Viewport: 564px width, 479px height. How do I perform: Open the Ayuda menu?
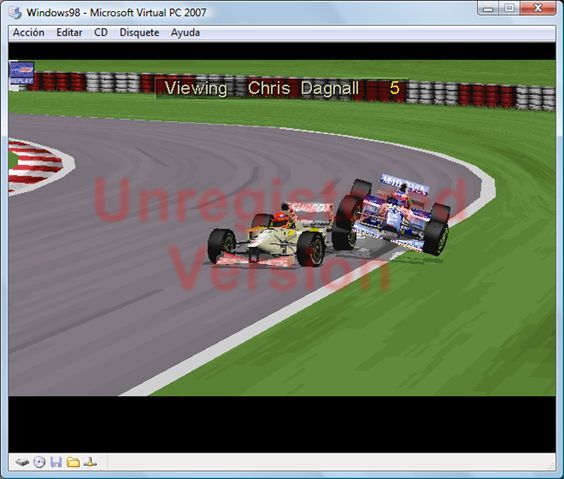(x=185, y=33)
